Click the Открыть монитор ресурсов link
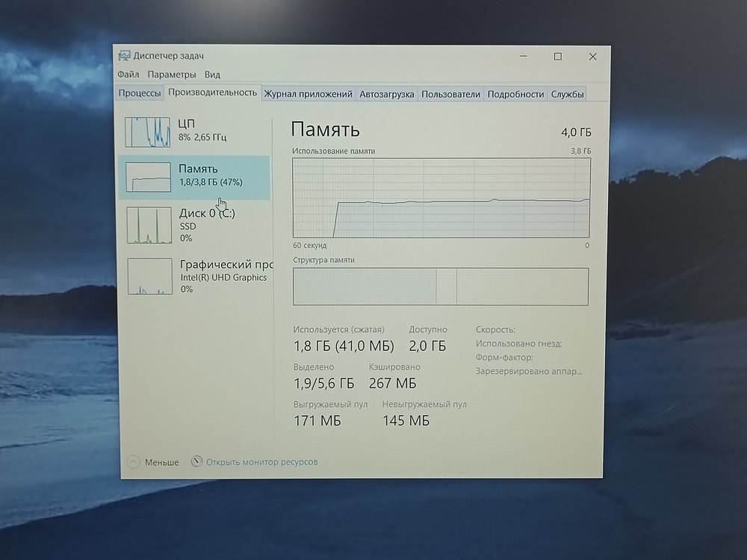Viewport: 747px width, 560px height. coord(261,462)
